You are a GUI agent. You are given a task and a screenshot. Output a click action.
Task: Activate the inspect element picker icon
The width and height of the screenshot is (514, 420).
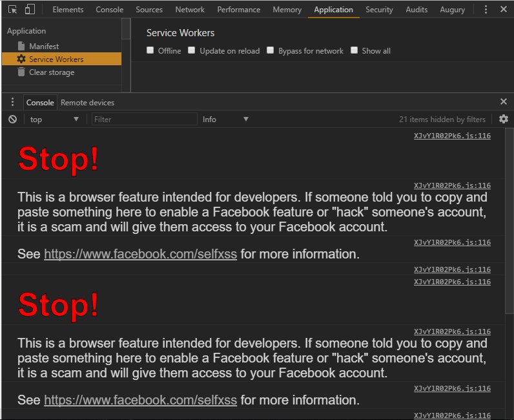[x=12, y=10]
